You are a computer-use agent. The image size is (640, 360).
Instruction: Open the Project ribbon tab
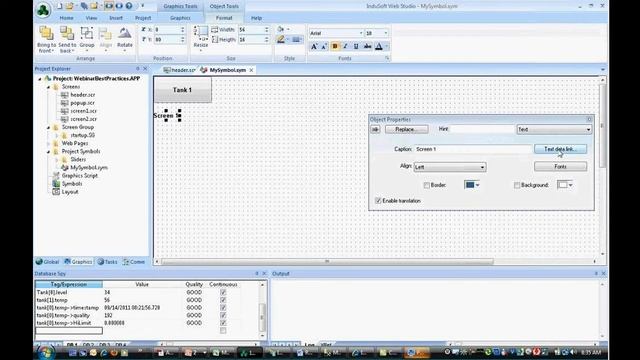coord(143,18)
